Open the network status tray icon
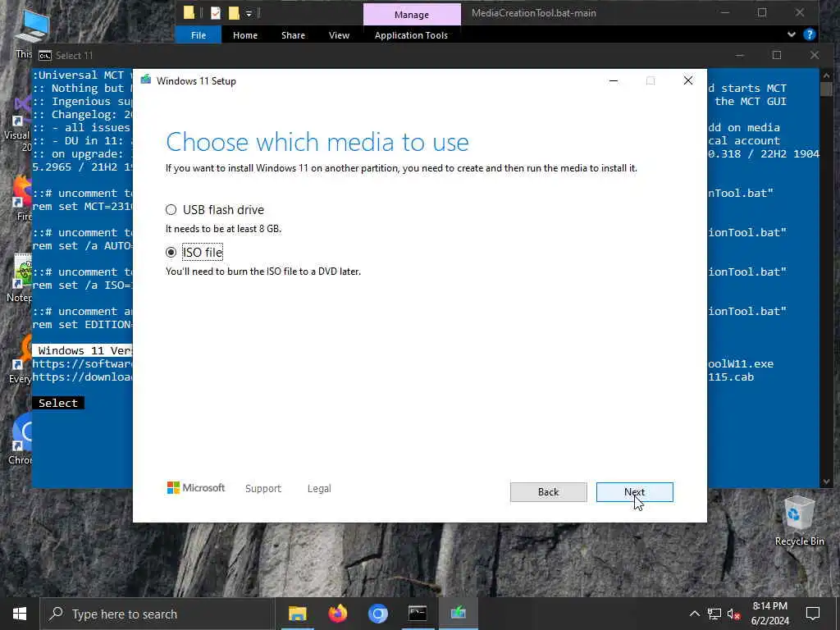 click(x=714, y=614)
